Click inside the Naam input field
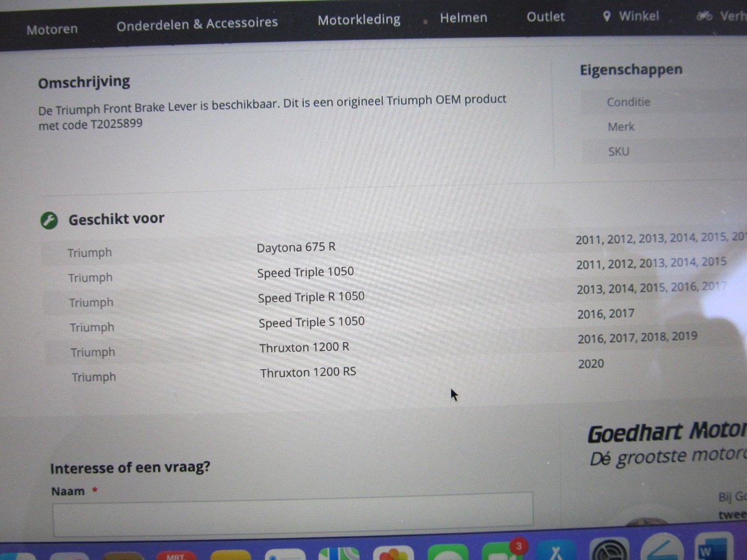Image resolution: width=747 pixels, height=560 pixels. tap(293, 513)
